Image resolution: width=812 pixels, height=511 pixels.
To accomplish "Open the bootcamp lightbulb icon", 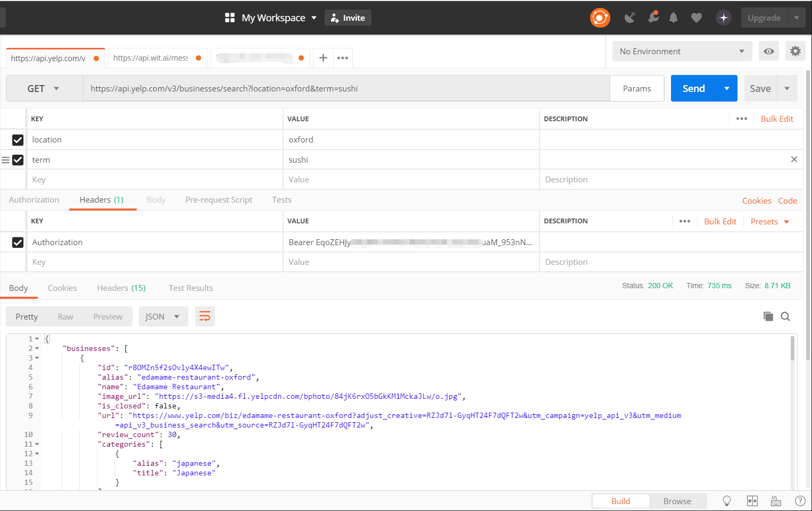I will 726,501.
